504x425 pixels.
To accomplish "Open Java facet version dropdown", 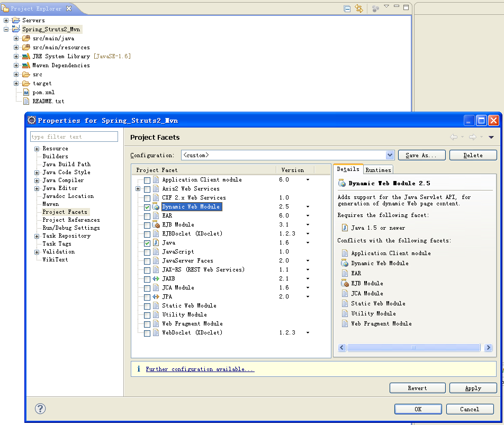I will click(308, 242).
